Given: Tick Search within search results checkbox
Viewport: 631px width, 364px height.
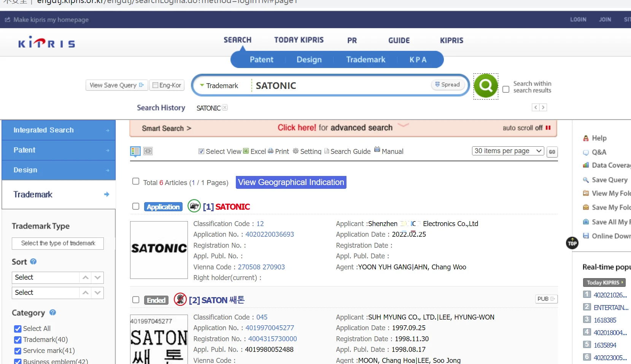Looking at the screenshot, I should (506, 89).
